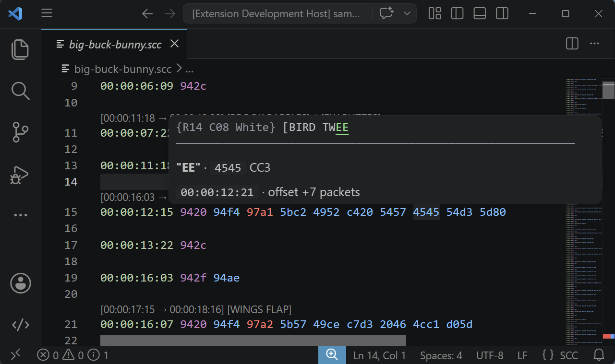Click the 942c code on line 9
Screen dimensions: 615x364
coord(193,86)
